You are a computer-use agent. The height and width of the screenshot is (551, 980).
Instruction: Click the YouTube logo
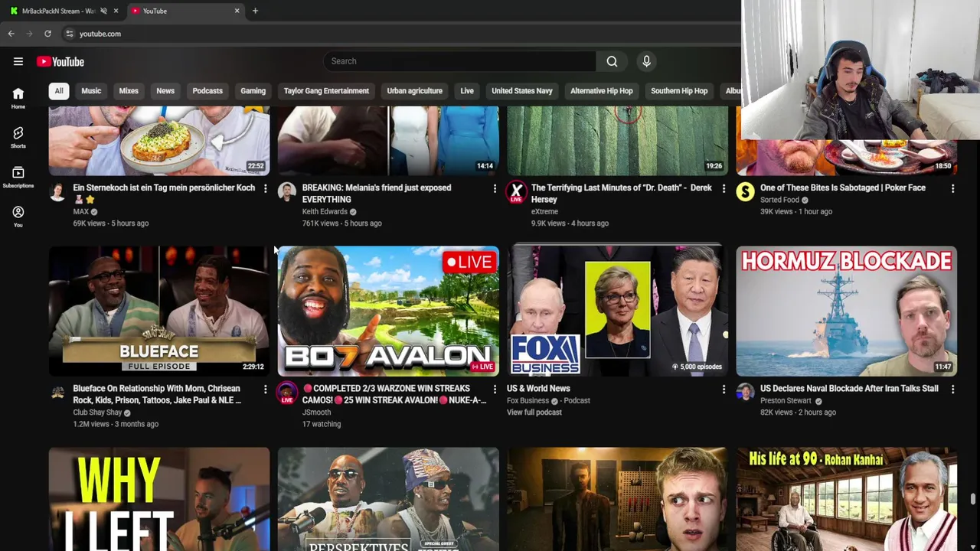click(60, 61)
